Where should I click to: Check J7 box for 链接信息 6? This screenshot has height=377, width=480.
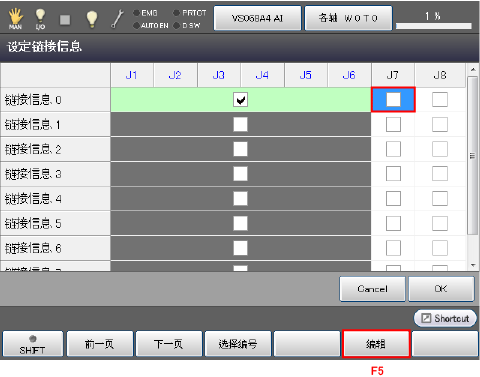[393, 248]
